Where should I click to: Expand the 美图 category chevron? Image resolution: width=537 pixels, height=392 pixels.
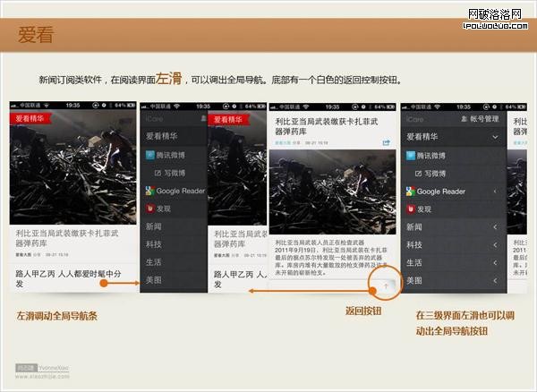pos(495,281)
